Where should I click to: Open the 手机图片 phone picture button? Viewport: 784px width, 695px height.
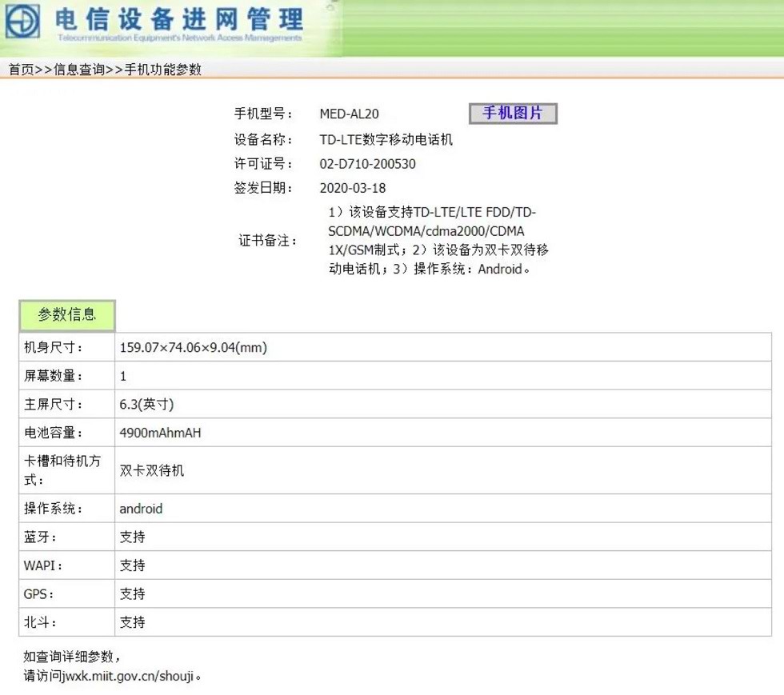coord(513,113)
